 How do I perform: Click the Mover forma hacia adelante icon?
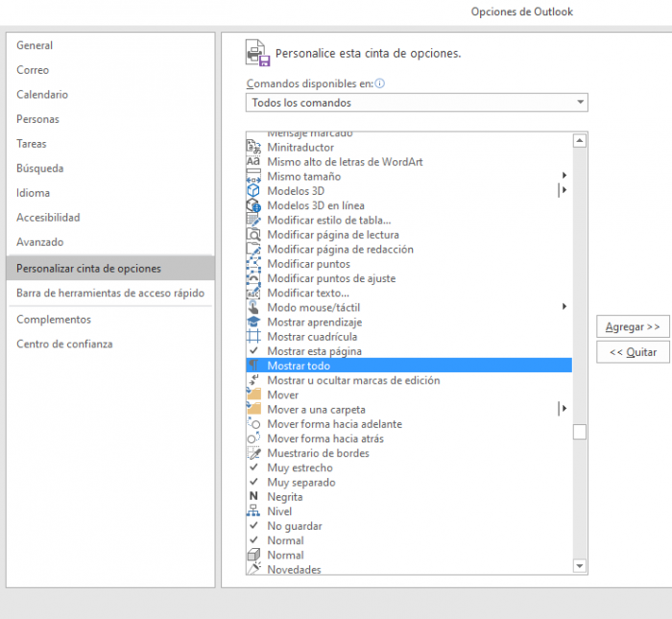click(253, 423)
